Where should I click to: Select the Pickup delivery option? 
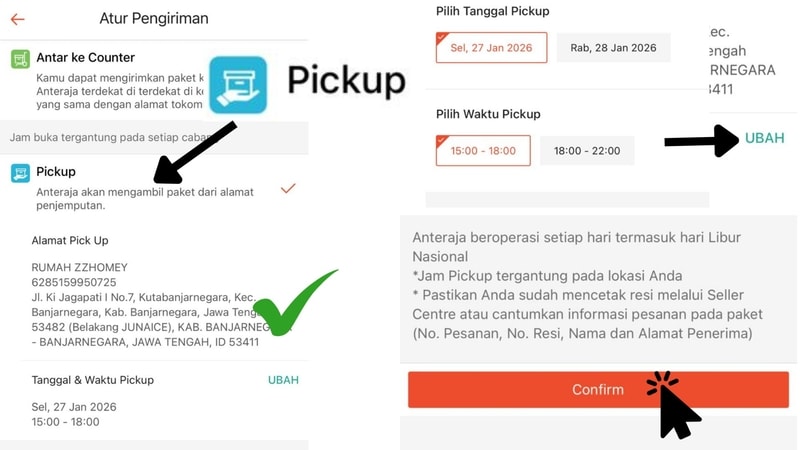[154, 187]
